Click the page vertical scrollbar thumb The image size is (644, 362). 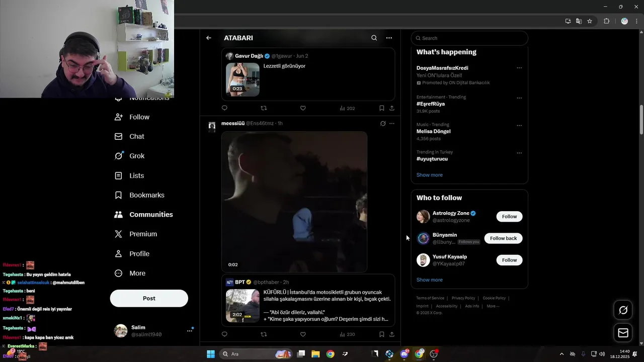tap(641, 120)
